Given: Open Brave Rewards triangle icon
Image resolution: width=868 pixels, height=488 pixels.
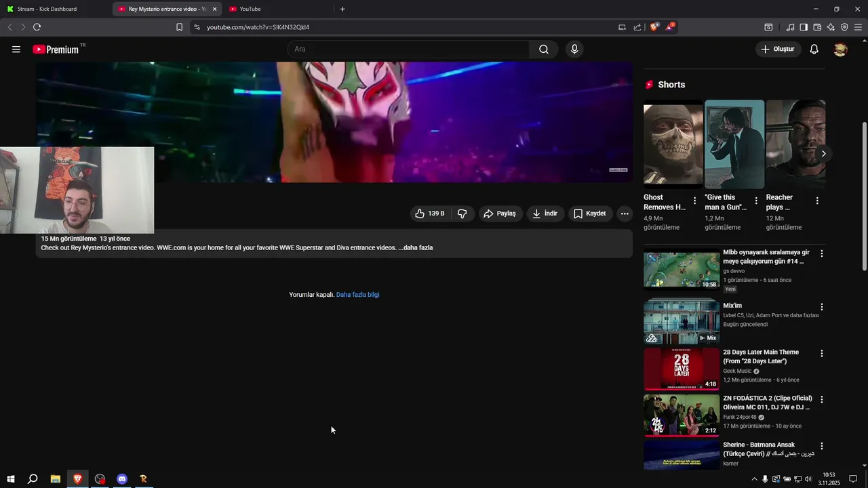Looking at the screenshot, I should (x=670, y=27).
